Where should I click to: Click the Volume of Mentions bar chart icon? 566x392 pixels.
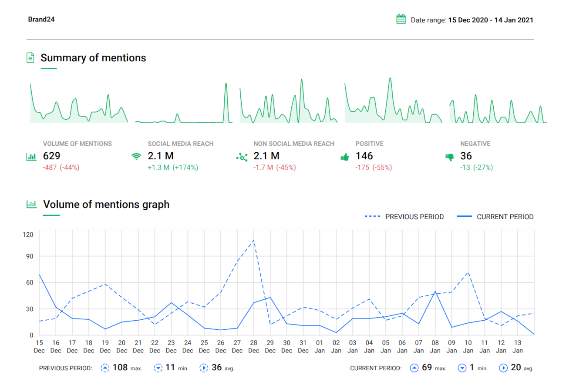tap(31, 157)
